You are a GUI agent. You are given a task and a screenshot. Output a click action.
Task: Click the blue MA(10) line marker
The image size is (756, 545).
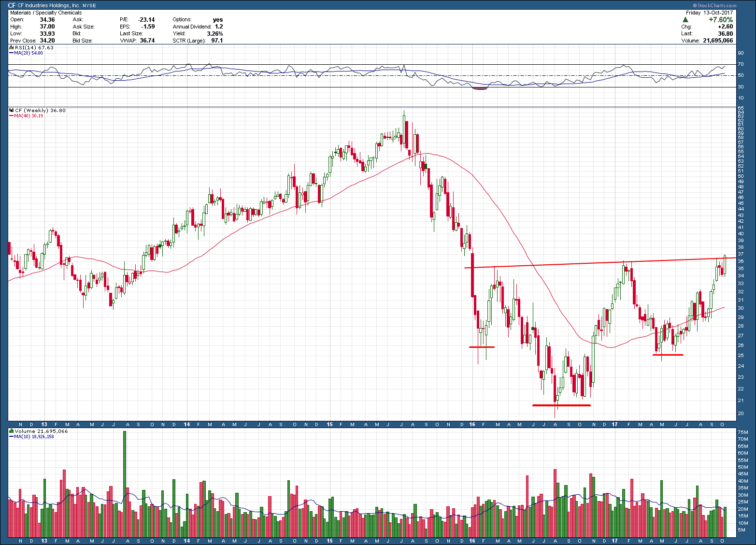pos(12,436)
